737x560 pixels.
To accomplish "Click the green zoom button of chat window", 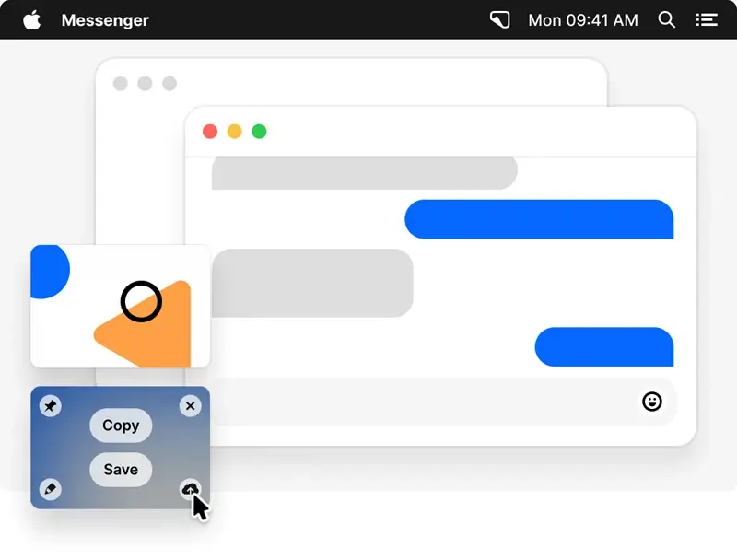I will click(259, 132).
